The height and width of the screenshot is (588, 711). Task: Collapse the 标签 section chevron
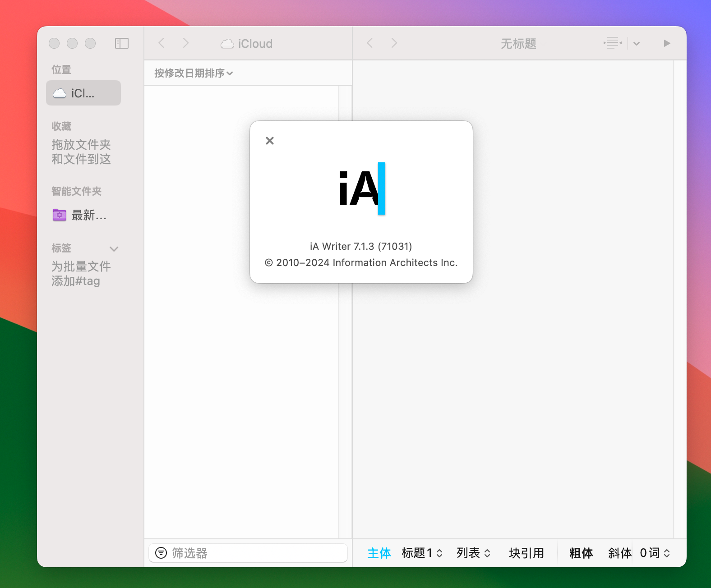click(114, 248)
